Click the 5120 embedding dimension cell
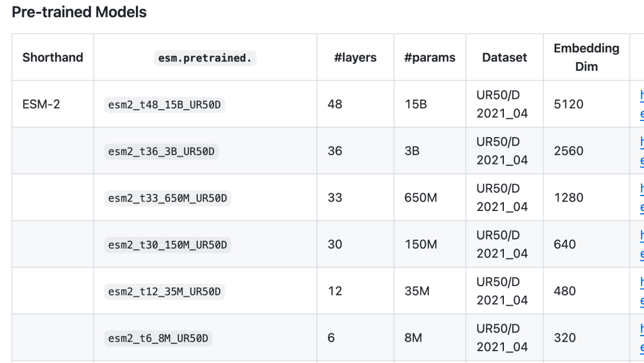The width and height of the screenshot is (644, 363). tap(568, 104)
